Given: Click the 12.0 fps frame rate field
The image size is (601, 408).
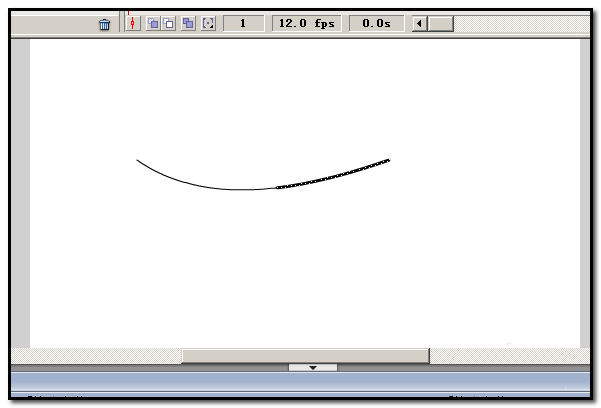Looking at the screenshot, I should click(x=307, y=23).
